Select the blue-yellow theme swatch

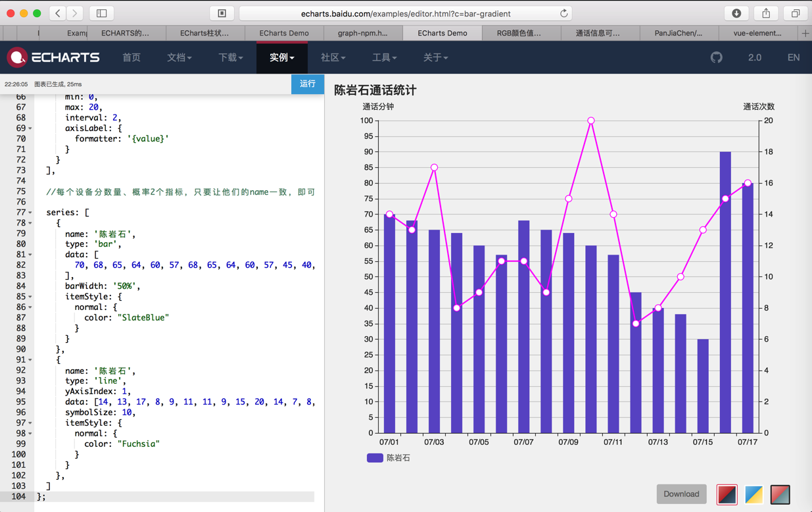coord(753,494)
